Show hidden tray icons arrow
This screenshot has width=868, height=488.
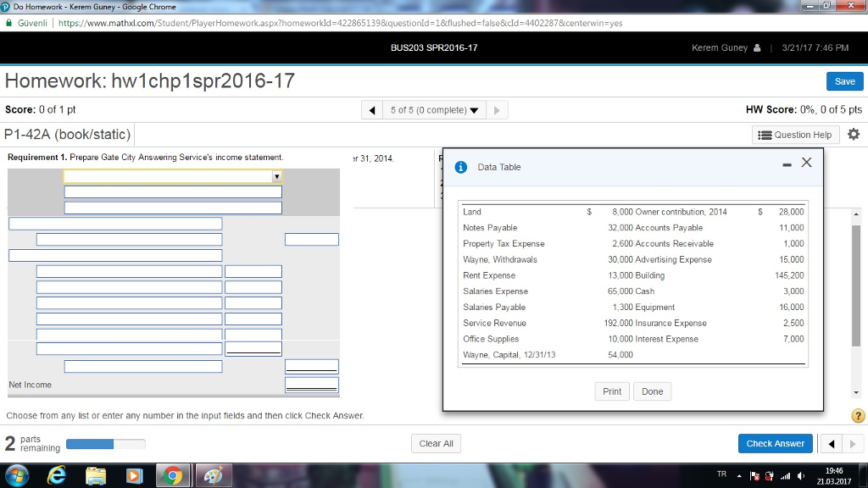[x=739, y=476]
